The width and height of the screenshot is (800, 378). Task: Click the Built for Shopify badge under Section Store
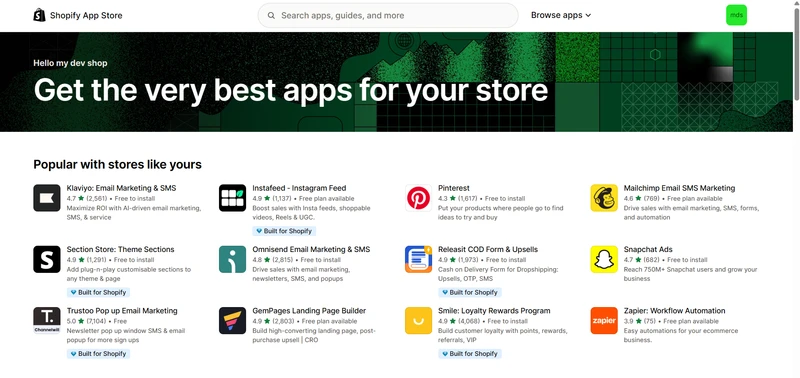[98, 292]
